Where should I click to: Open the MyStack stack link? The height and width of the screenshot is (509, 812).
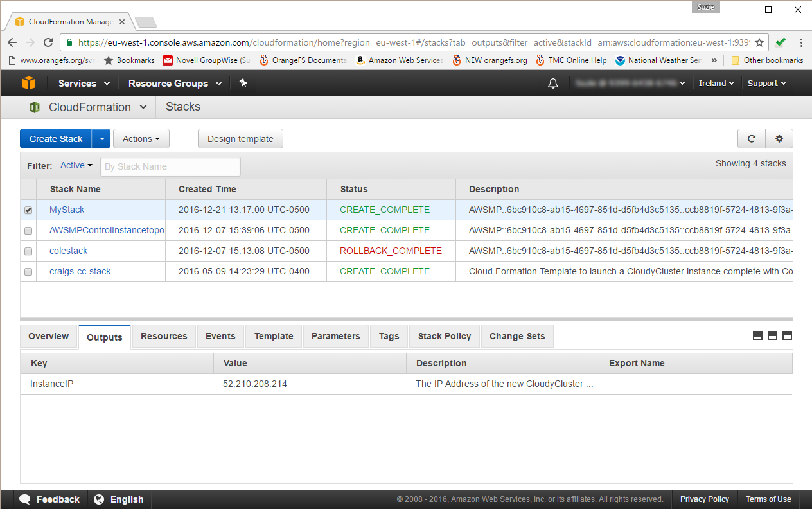(x=66, y=210)
